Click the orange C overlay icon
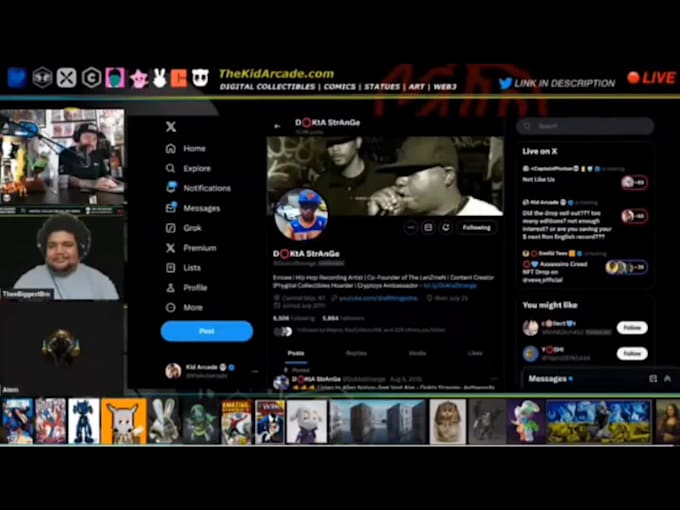This screenshot has height=510, width=680. click(179, 78)
